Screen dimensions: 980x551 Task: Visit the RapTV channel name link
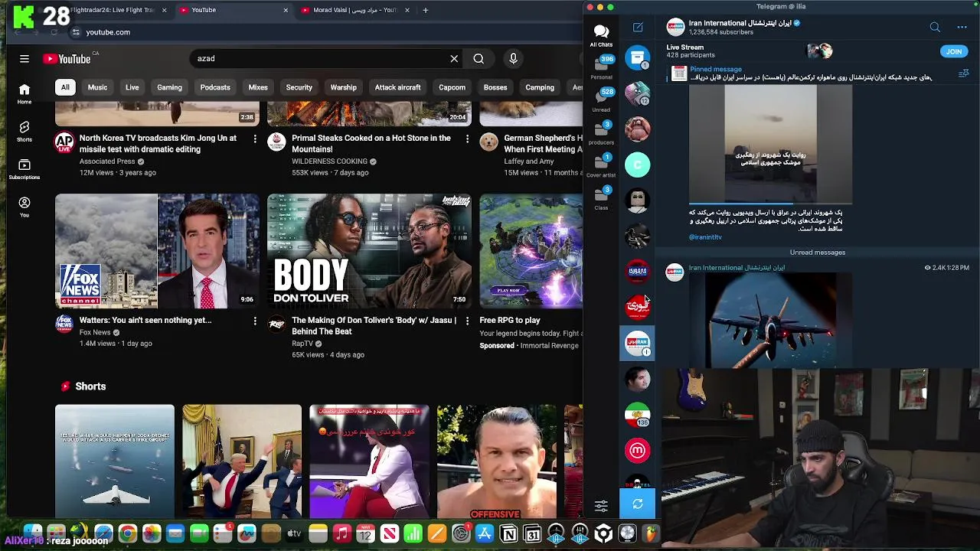coord(302,344)
